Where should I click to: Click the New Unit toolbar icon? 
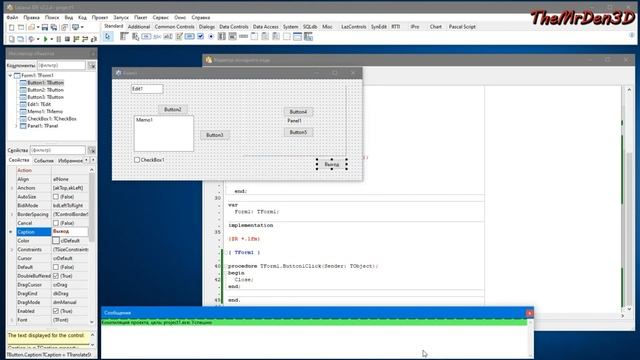[x=11, y=27]
